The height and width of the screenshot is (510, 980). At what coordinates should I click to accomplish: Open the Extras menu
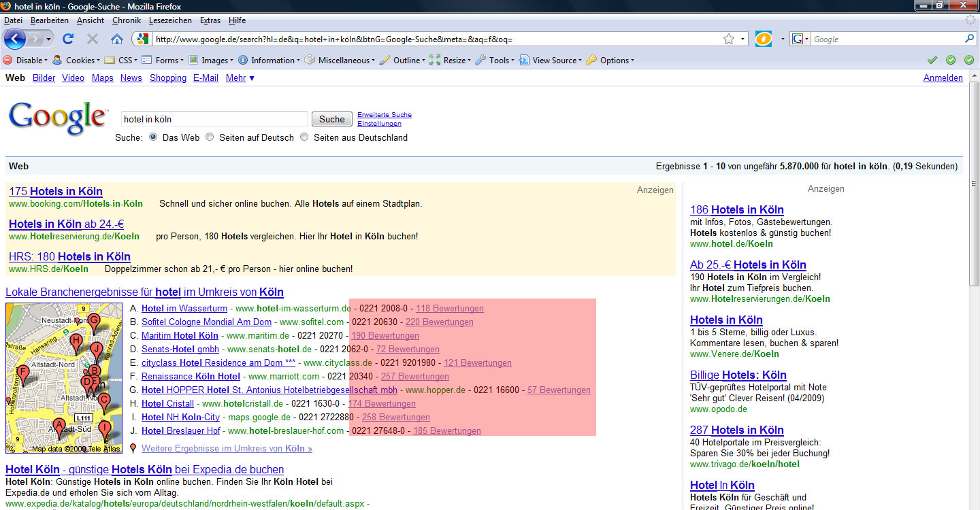(x=210, y=20)
